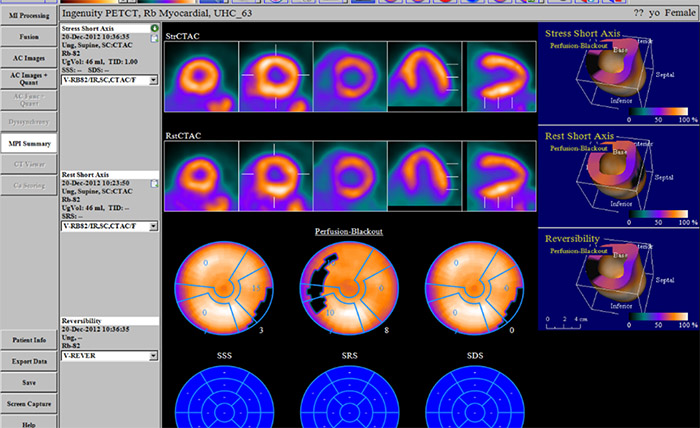Screen dimensions: 700x428
Task: Click the Save button
Action: point(28,382)
